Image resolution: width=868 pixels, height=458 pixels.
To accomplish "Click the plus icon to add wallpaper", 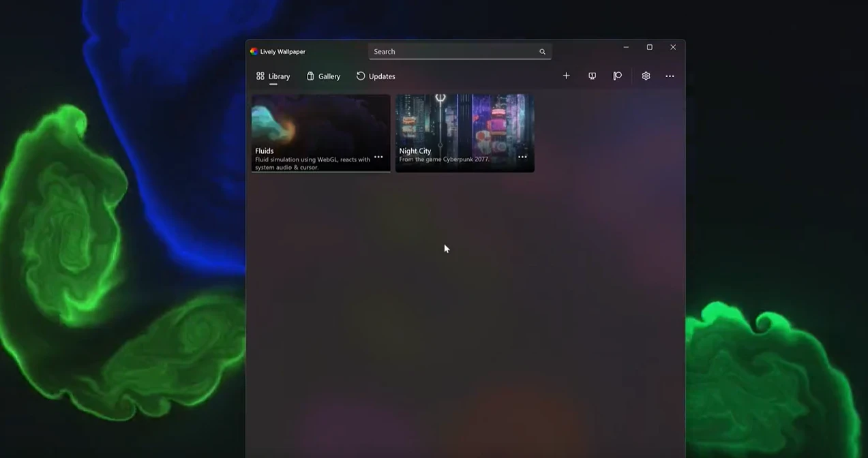I will coord(566,76).
